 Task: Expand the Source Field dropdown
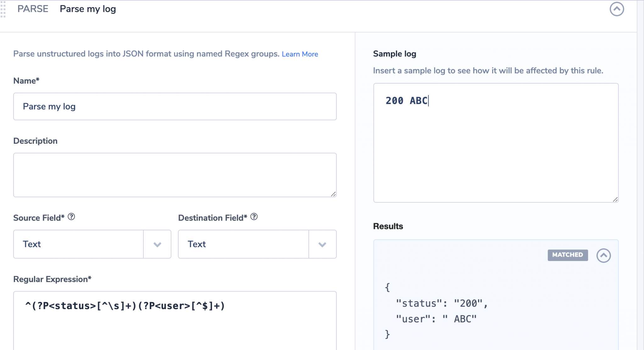point(157,244)
